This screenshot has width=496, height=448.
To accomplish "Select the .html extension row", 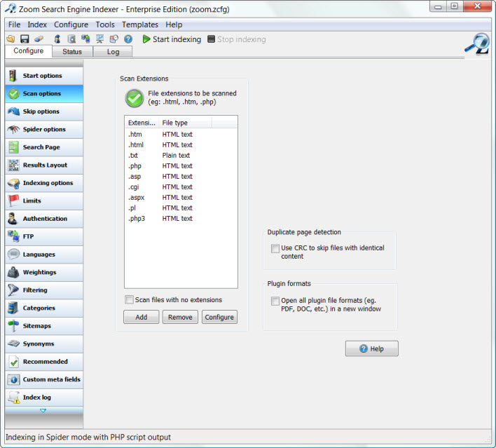I will [181, 144].
